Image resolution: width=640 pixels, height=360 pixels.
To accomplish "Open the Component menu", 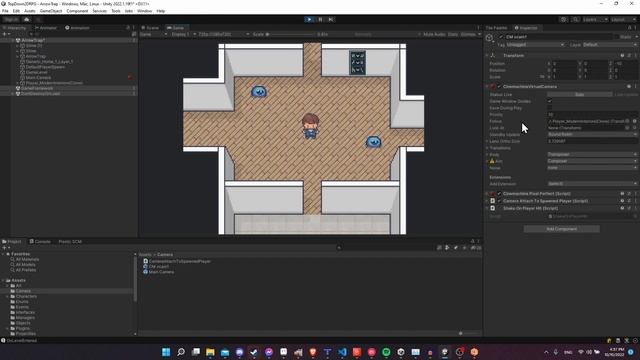I will 77,11.
